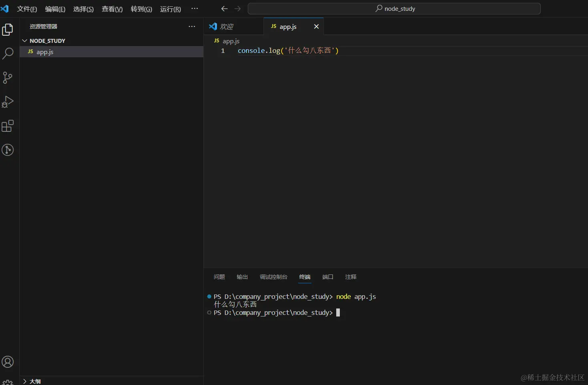Viewport: 588px width, 385px height.
Task: Open the 文件(F) menu
Action: pos(27,9)
